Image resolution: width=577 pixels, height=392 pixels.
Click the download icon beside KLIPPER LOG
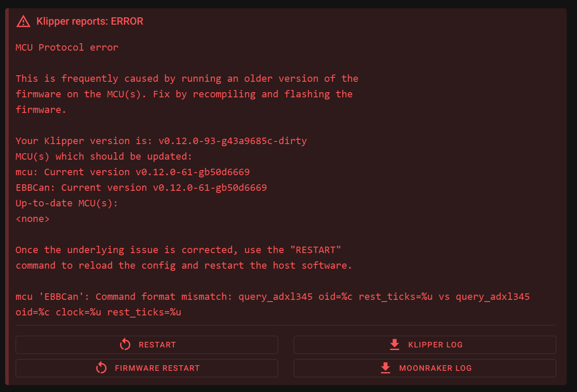click(395, 344)
